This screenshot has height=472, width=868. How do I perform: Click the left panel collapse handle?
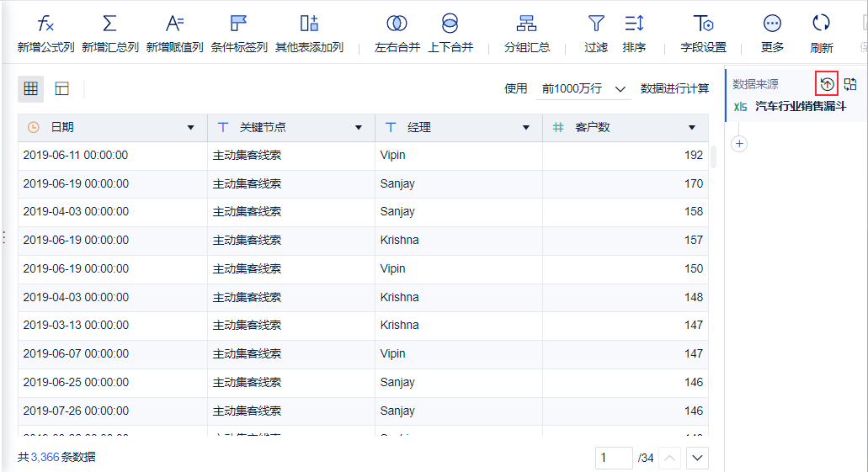pyautogui.click(x=4, y=238)
